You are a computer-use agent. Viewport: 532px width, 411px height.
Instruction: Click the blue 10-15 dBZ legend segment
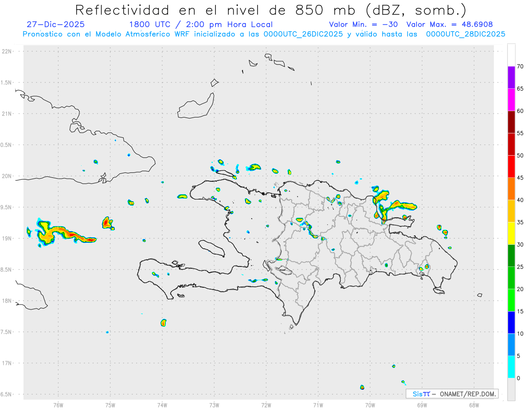511,322
